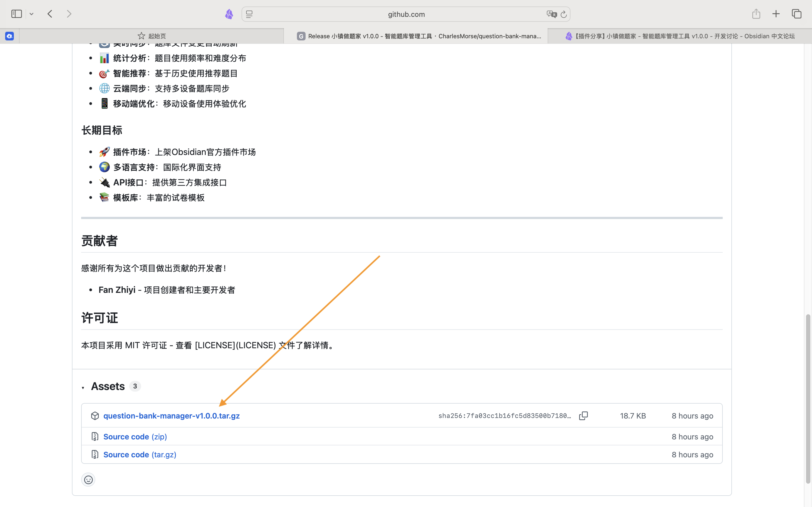Screen dimensions: 812x507
Task: Open the Share menu icon
Action: 756,14
